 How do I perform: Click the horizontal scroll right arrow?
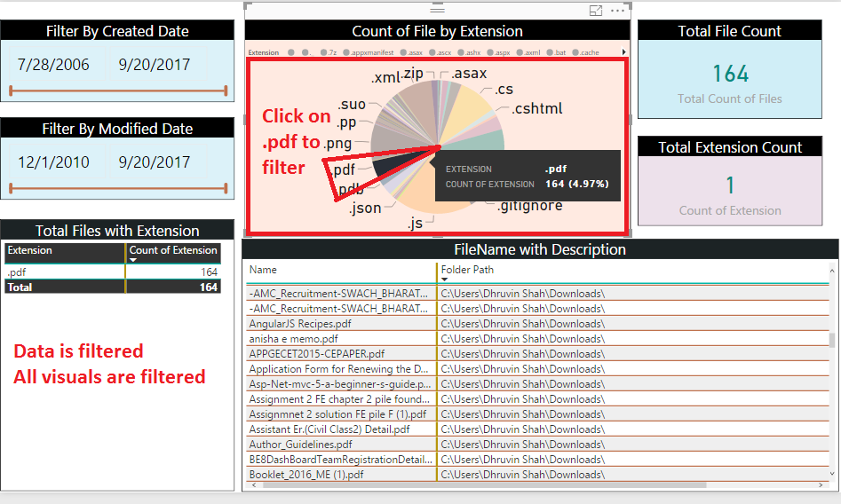pos(821,484)
